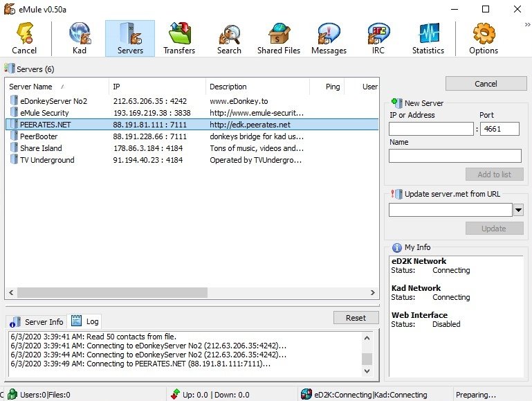Viewport: 532px width, 401px height.
Task: Click the Cancel button above New Server
Action: coord(486,84)
